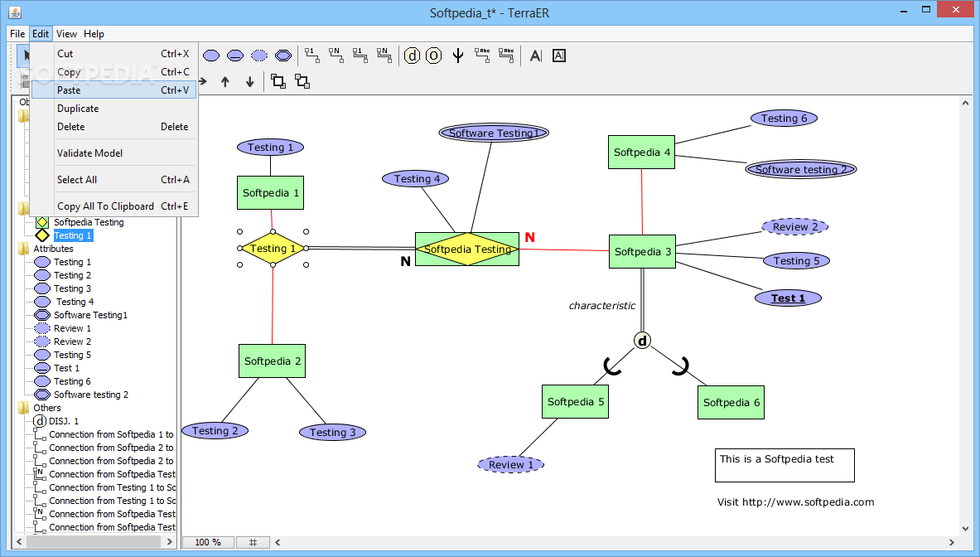
Task: Select the Softpedia 4 entity on canvas
Action: pos(642,153)
